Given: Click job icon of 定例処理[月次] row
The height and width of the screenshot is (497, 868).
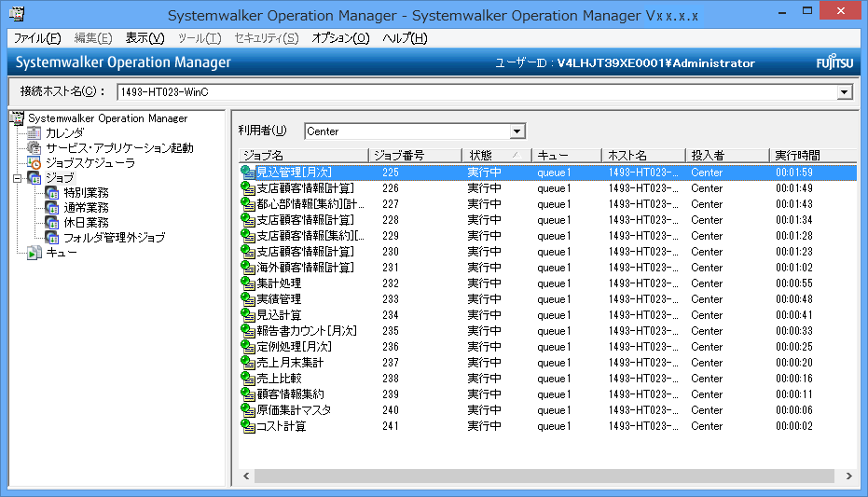Looking at the screenshot, I should click(248, 347).
